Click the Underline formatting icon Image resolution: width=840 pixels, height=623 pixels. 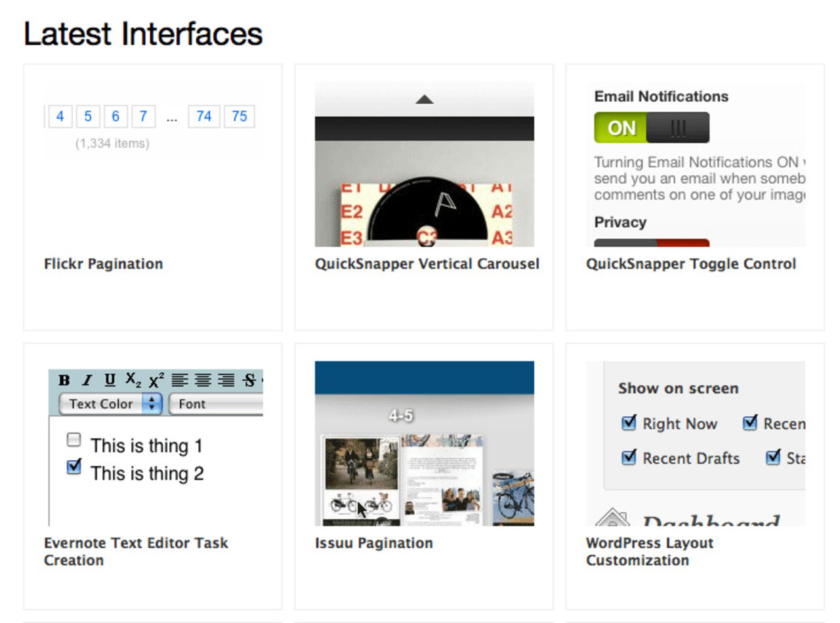tap(110, 380)
